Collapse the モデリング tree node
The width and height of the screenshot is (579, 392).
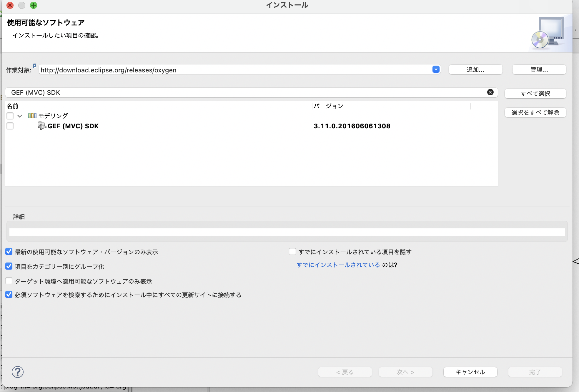20,116
